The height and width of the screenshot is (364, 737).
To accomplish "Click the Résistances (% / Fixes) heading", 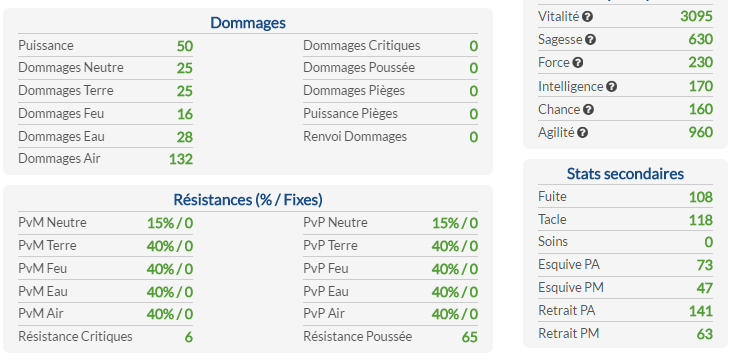I will click(x=248, y=200).
